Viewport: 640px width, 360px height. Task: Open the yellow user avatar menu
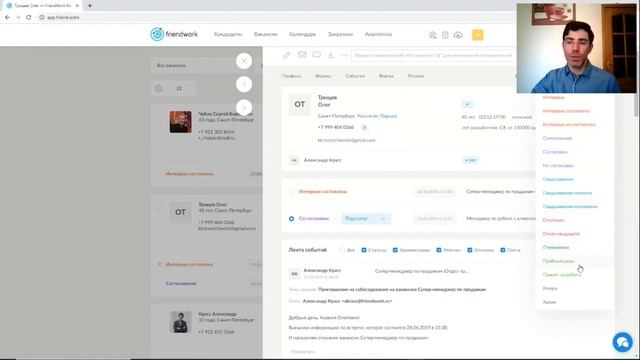pos(478,35)
